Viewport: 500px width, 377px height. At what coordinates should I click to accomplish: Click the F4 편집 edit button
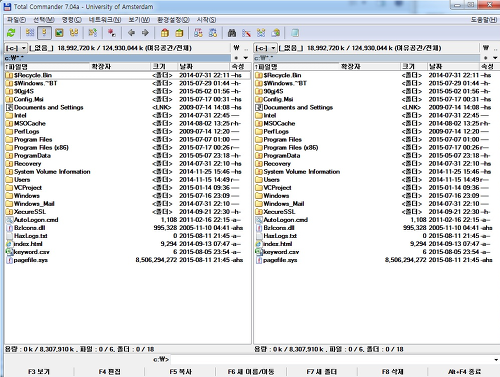coord(109,372)
